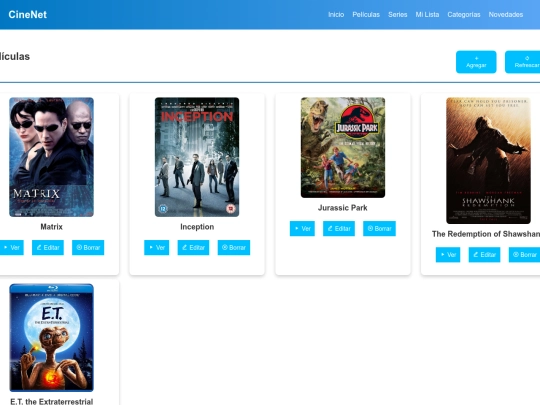Watch Inception using the Ver button

[156, 248]
